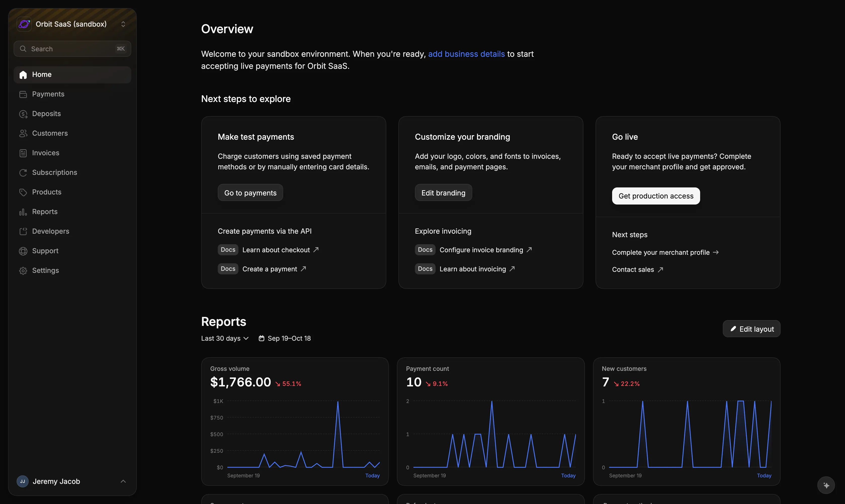This screenshot has width=845, height=504.
Task: Click the Support lifebuoy icon in the sidebar
Action: pyautogui.click(x=23, y=251)
